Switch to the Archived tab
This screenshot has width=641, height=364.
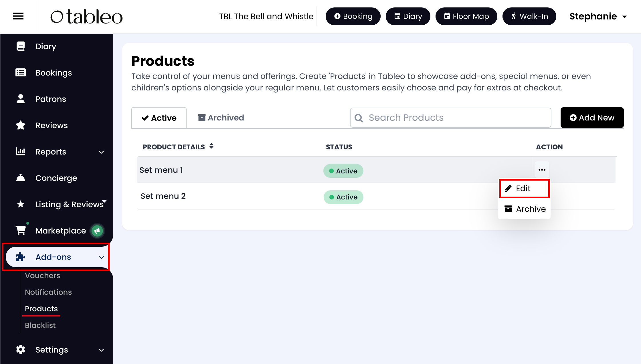[221, 118]
